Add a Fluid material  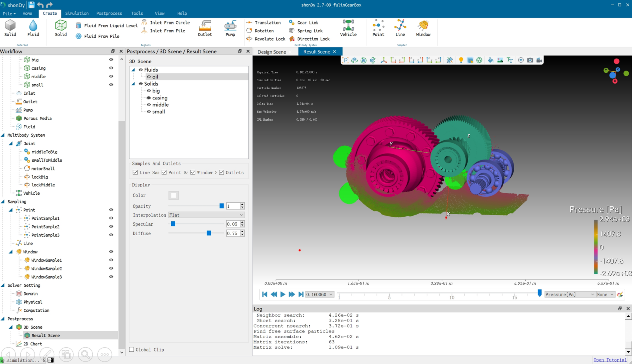[x=33, y=28]
